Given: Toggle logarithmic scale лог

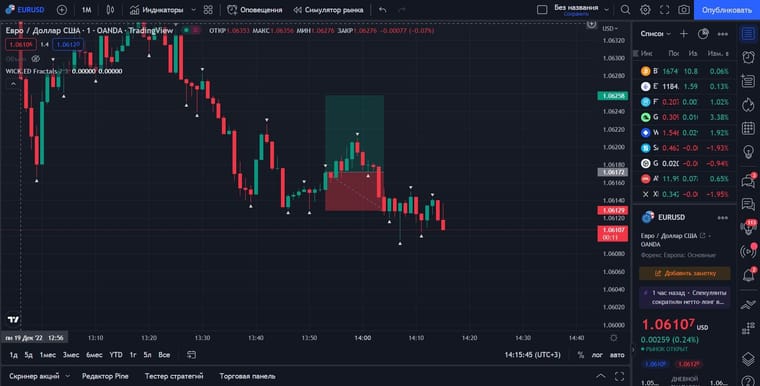Looking at the screenshot, I should tap(597, 355).
